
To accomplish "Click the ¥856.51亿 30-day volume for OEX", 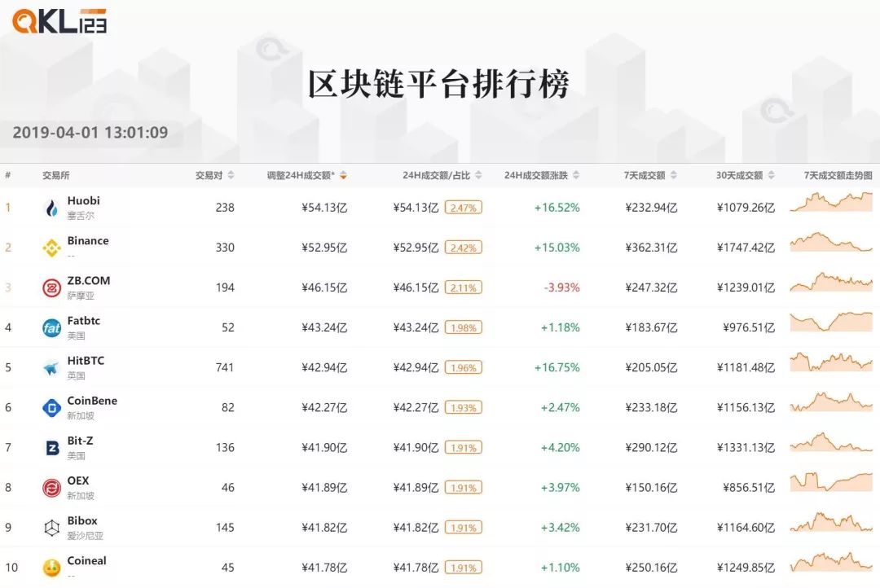I will [749, 488].
